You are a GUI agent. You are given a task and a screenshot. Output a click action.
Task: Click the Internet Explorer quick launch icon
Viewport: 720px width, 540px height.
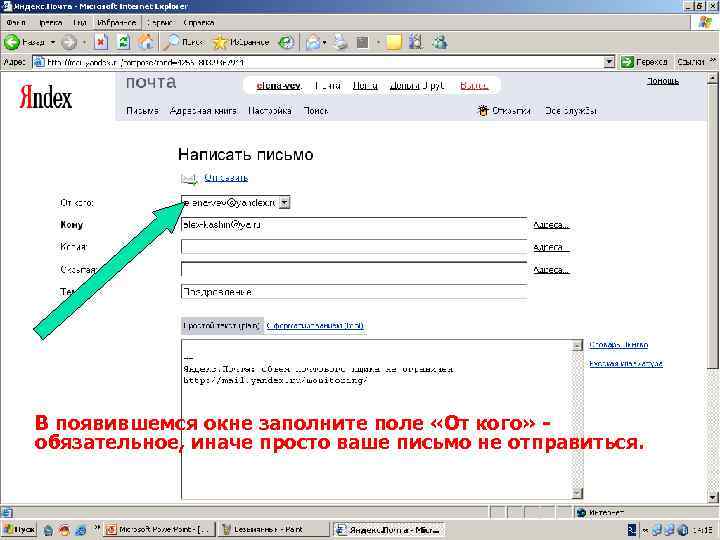pyautogui.click(x=80, y=530)
